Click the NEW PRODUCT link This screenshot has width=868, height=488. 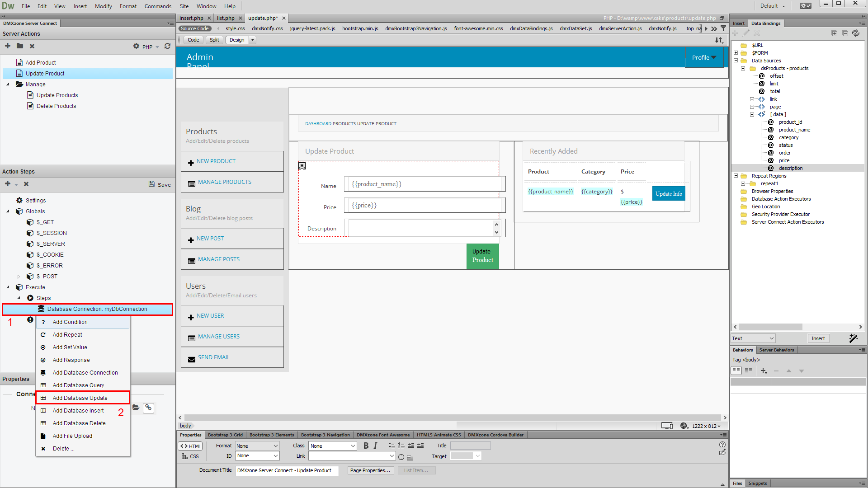(216, 161)
